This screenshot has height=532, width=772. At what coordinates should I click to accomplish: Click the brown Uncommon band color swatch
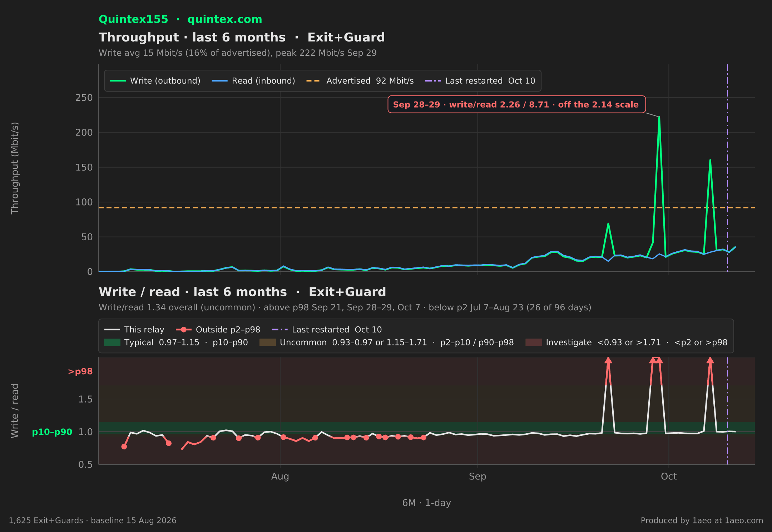268,343
